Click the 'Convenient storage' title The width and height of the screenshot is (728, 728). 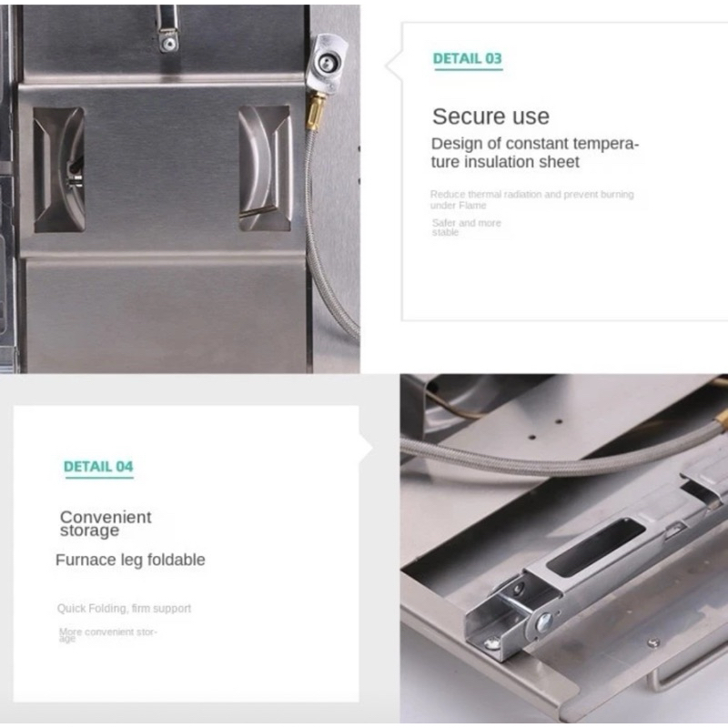click(x=106, y=524)
